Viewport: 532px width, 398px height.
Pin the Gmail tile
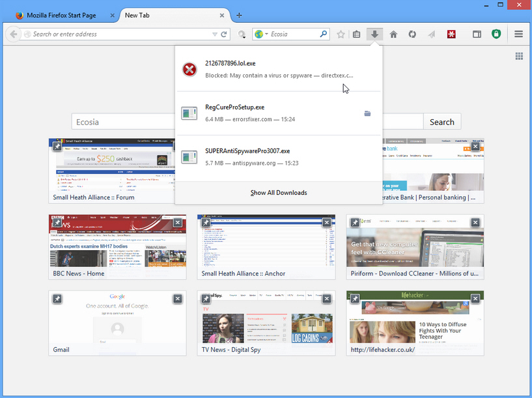tap(57, 298)
